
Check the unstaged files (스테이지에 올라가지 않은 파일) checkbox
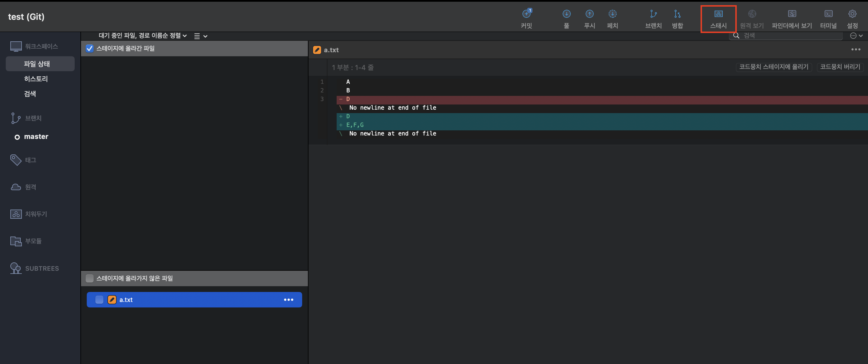[x=89, y=278]
